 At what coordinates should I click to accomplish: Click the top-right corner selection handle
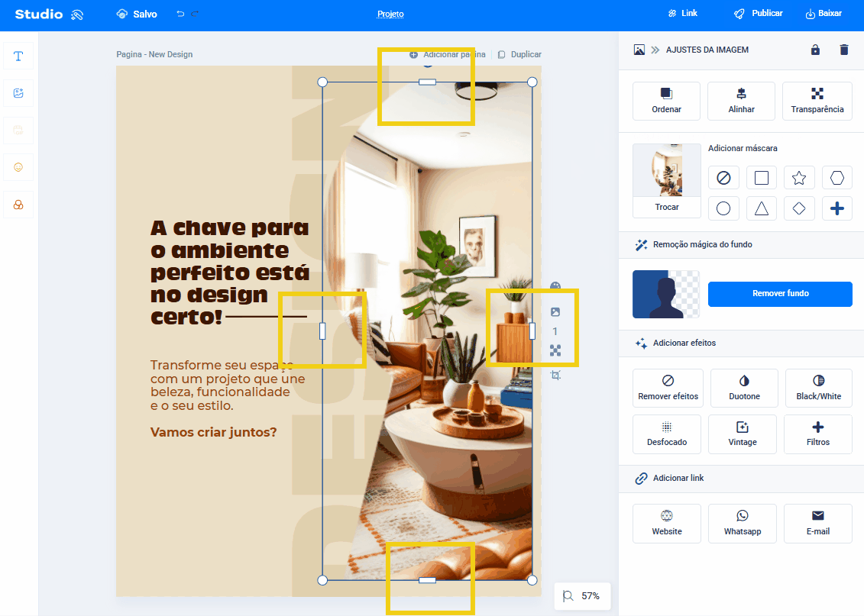[x=532, y=82]
